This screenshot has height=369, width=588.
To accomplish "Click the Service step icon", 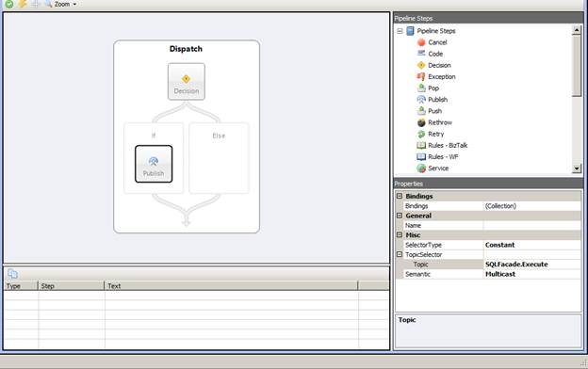I will coord(421,168).
